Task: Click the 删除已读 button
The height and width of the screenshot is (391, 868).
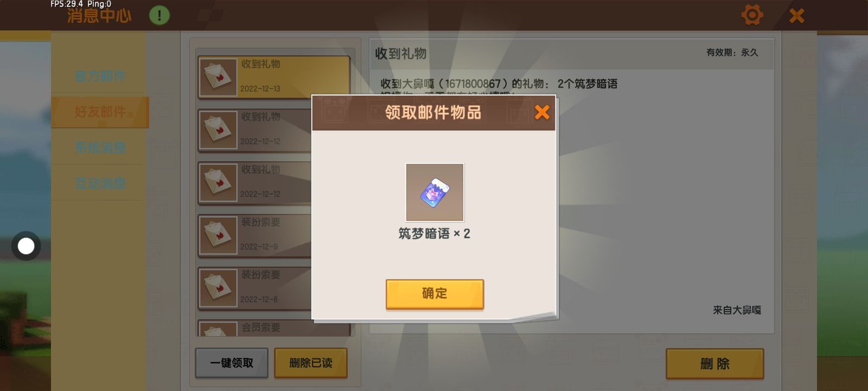Action: [x=311, y=363]
